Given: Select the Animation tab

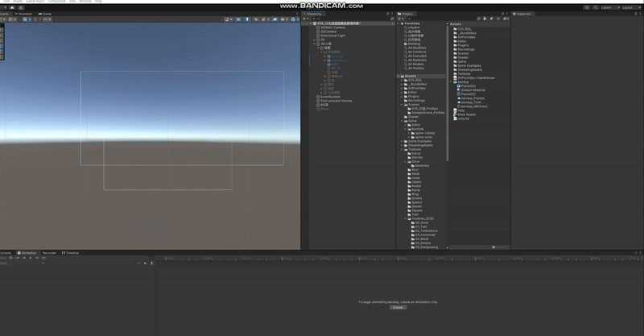Looking at the screenshot, I should pos(27,253).
